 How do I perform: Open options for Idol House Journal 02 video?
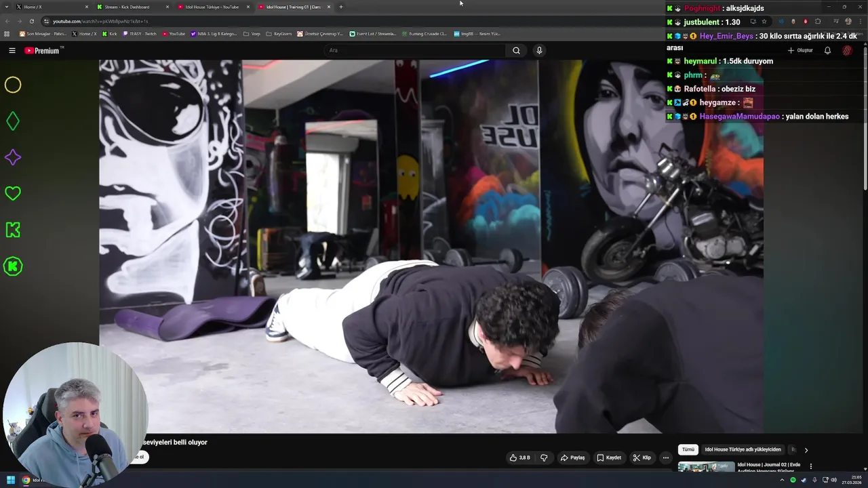coord(810,466)
